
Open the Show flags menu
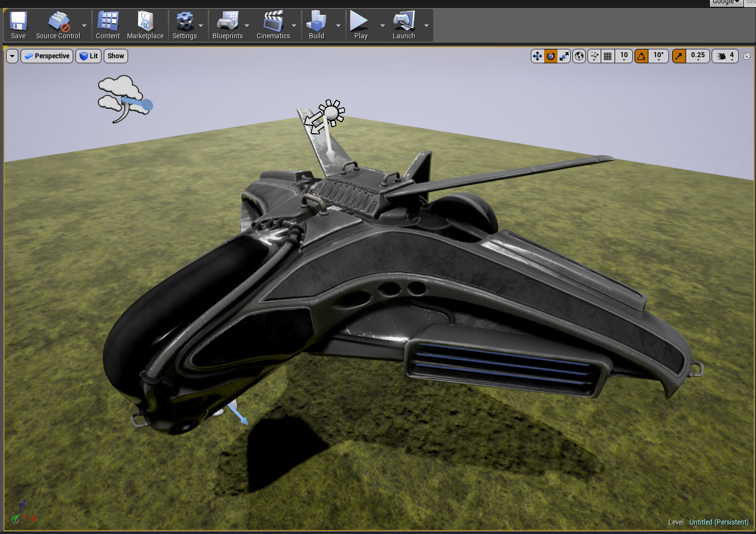(116, 56)
